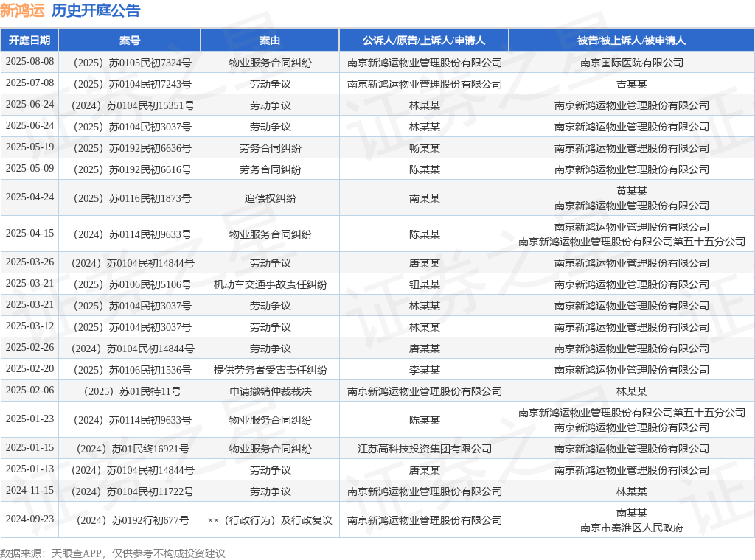The width and height of the screenshot is (755, 560).
Task: Click defendant 南京国际医院有限公司
Action: click(632, 63)
